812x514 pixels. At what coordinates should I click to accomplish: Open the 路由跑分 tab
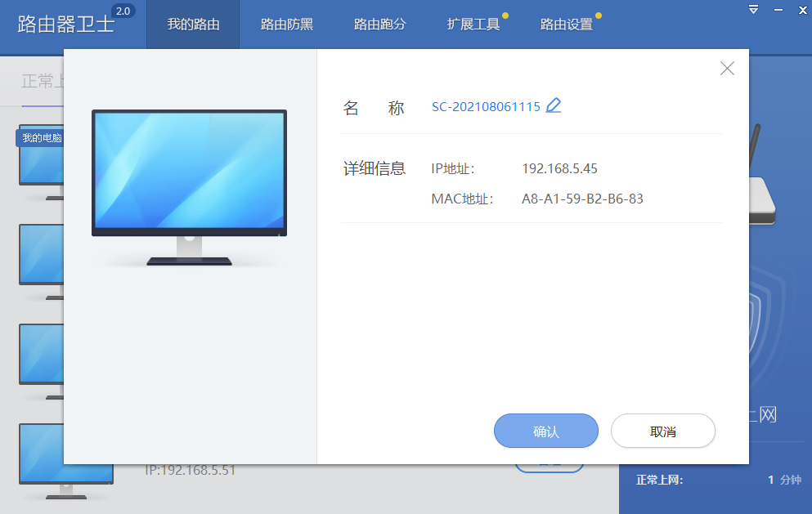point(379,25)
